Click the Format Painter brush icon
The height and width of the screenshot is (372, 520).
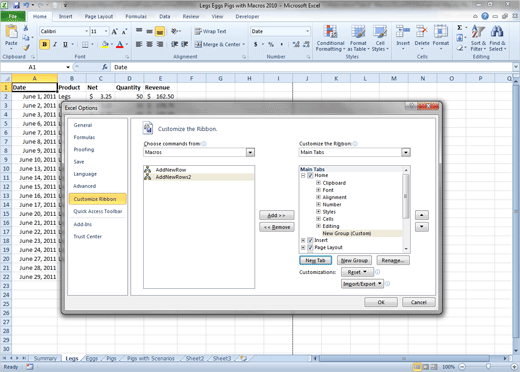(26, 48)
